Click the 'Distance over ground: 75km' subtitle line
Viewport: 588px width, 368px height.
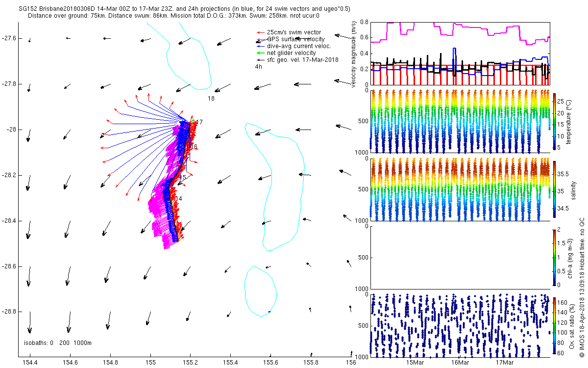pyautogui.click(x=173, y=16)
